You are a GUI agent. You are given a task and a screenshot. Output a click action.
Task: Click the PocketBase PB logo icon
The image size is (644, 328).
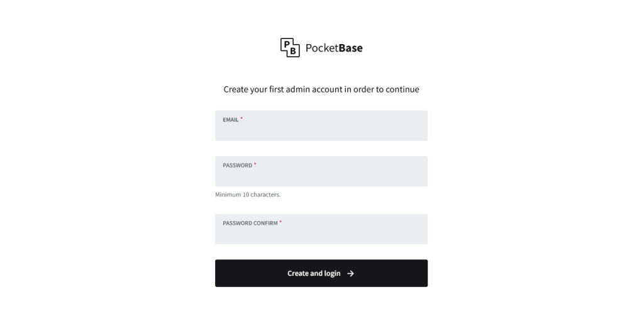point(290,48)
